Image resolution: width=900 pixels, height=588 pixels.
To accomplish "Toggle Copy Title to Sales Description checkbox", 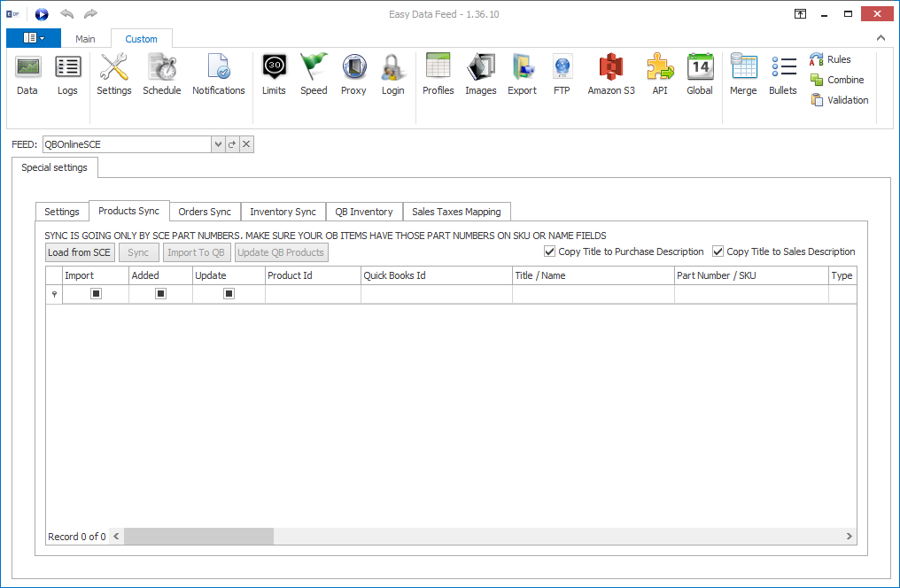I will [718, 251].
